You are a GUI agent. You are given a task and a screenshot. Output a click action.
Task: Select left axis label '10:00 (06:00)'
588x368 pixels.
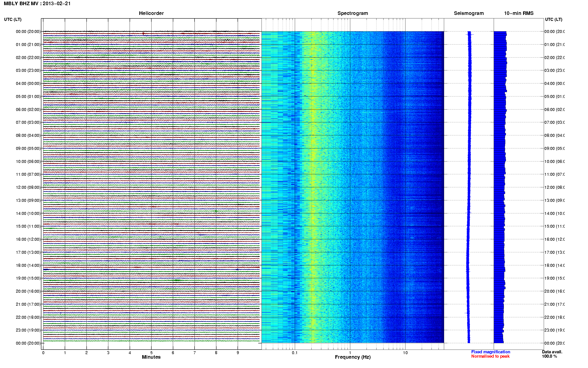coord(28,161)
